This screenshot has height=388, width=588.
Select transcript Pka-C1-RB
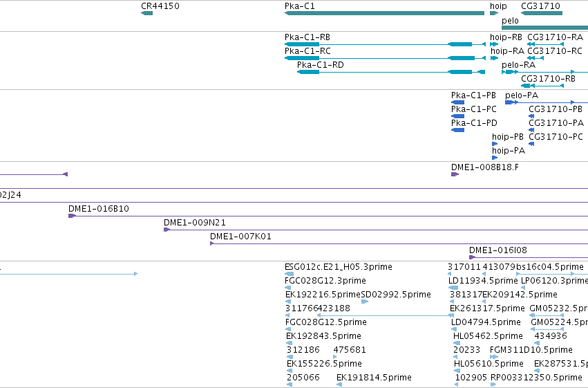tap(385, 44)
